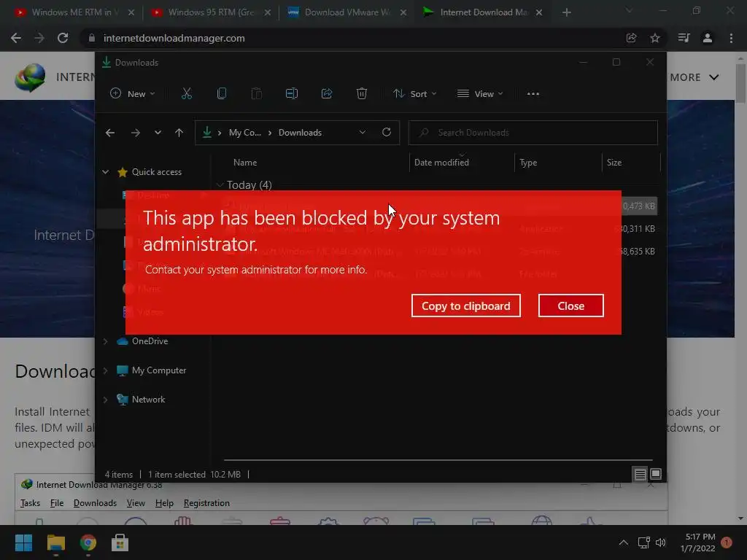Click the taskbar clock showing 5:17 PM
The width and height of the screenshot is (747, 560).
coord(698,542)
